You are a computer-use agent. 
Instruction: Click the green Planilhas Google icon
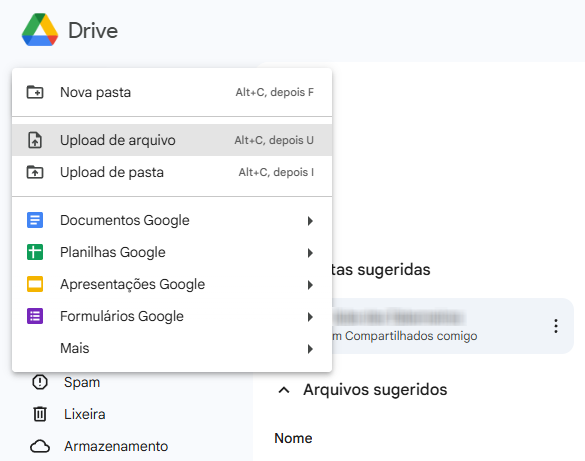35,252
